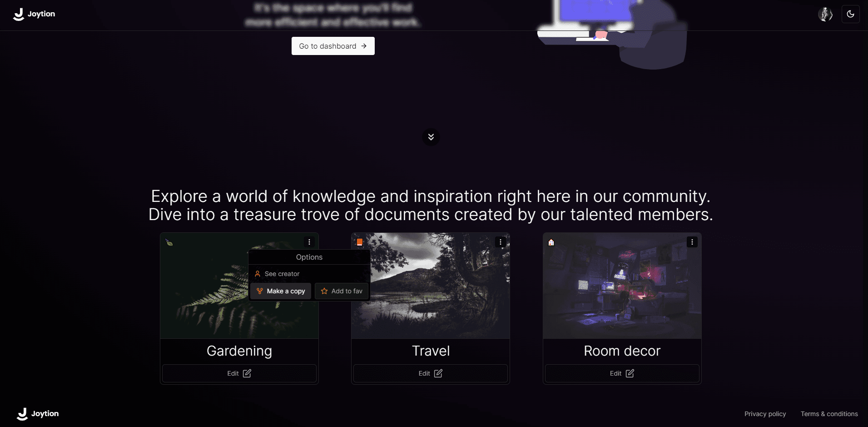Viewport: 868px width, 427px height.
Task: Open the Privacy policy link
Action: click(765, 414)
